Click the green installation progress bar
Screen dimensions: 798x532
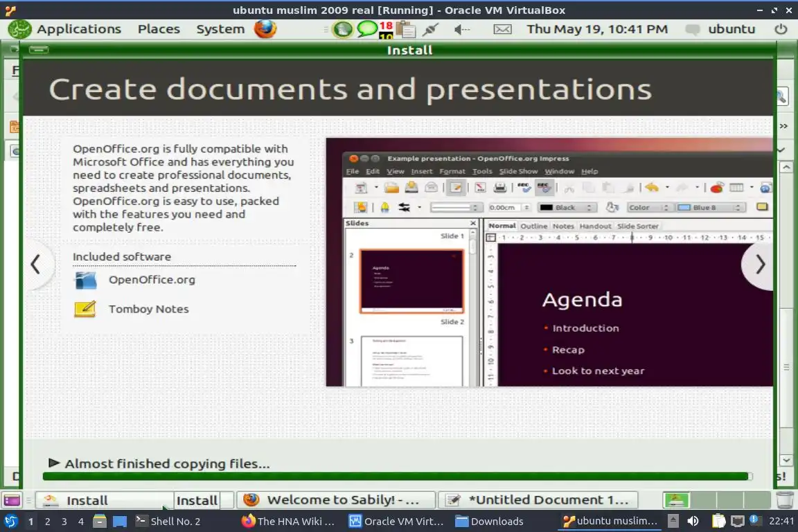(397, 477)
